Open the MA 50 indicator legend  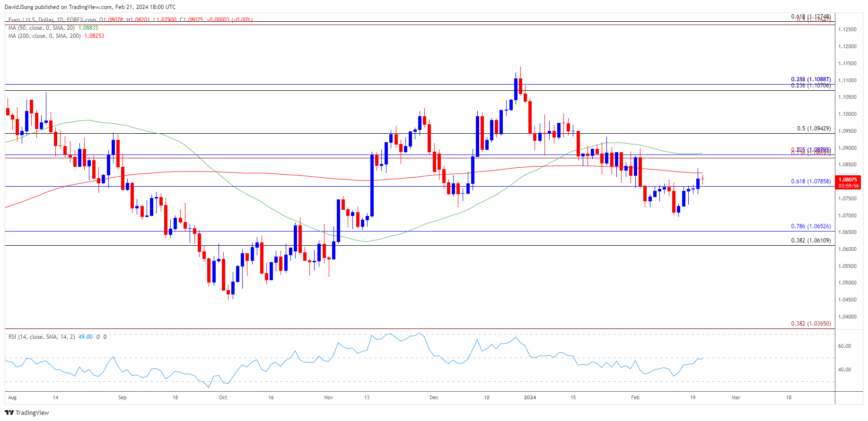tap(42, 28)
